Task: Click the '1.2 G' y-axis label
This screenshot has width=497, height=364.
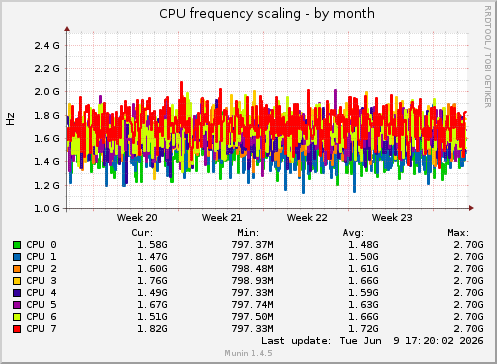Action: [x=47, y=185]
